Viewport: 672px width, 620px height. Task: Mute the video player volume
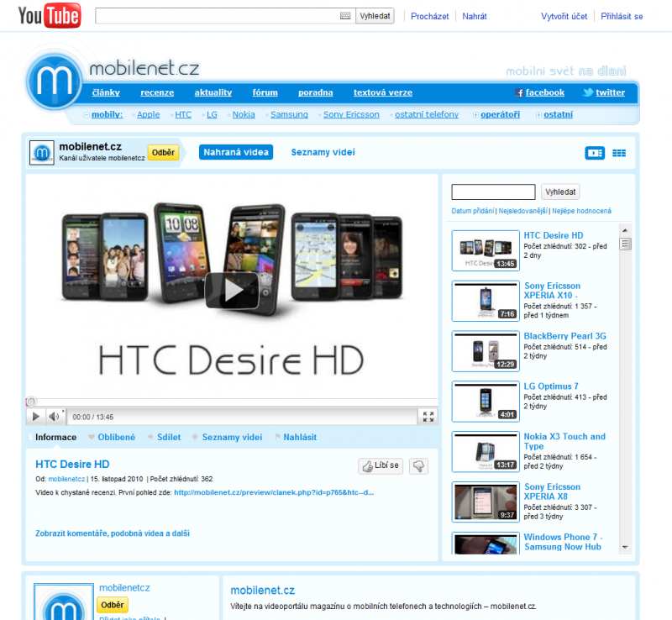click(54, 416)
